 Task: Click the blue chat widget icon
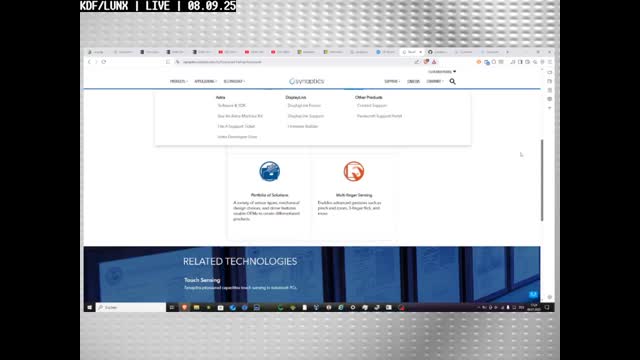tap(533, 295)
